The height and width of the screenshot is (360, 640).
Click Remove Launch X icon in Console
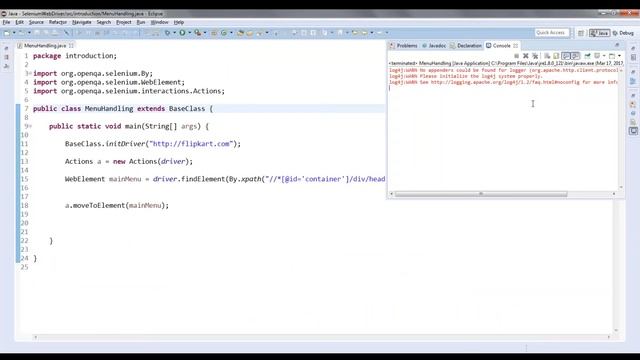click(526, 56)
